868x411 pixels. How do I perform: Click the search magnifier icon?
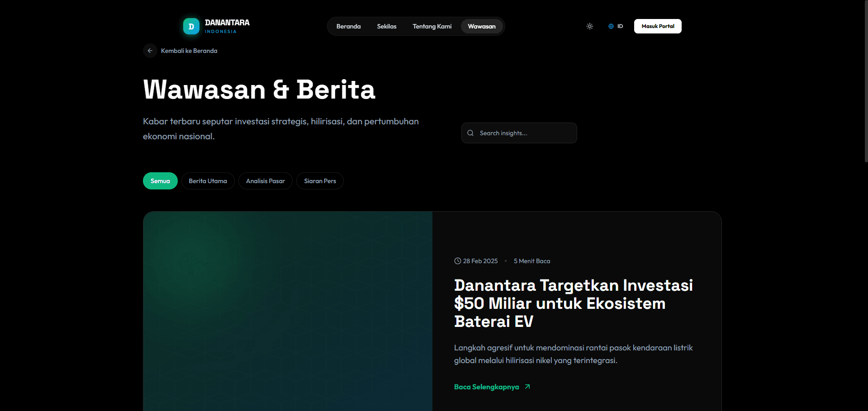click(x=470, y=132)
